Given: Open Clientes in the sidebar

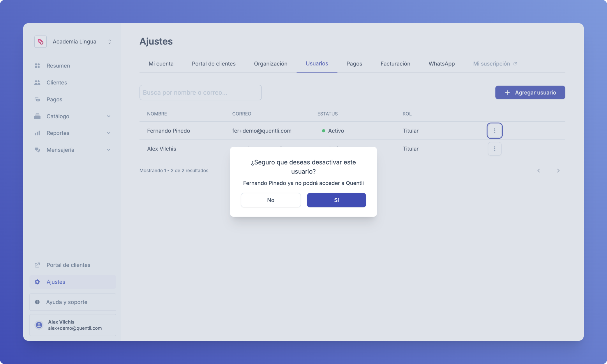Looking at the screenshot, I should pyautogui.click(x=57, y=83).
